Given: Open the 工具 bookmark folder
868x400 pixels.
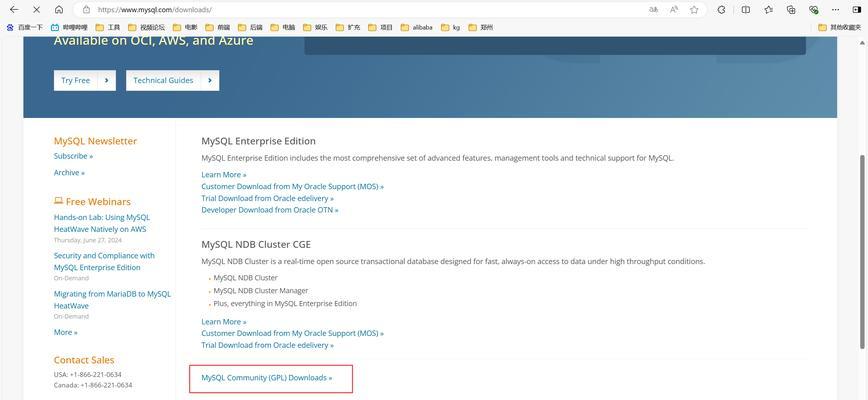Looking at the screenshot, I should (107, 27).
